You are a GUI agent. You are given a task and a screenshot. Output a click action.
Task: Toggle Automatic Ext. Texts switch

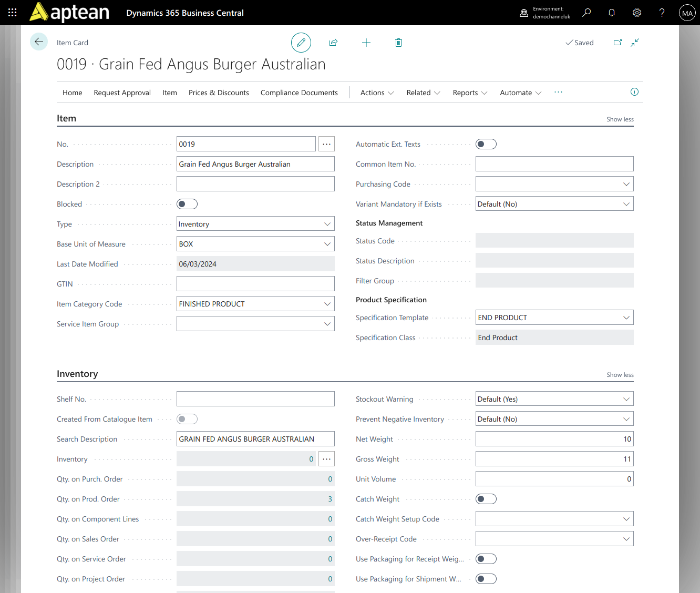[486, 144]
